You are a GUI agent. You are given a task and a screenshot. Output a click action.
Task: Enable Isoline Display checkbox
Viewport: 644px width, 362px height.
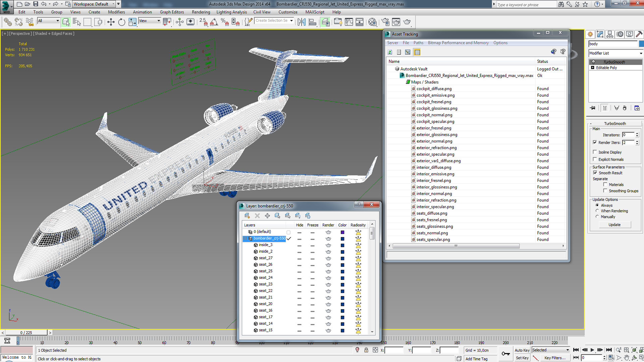[595, 152]
